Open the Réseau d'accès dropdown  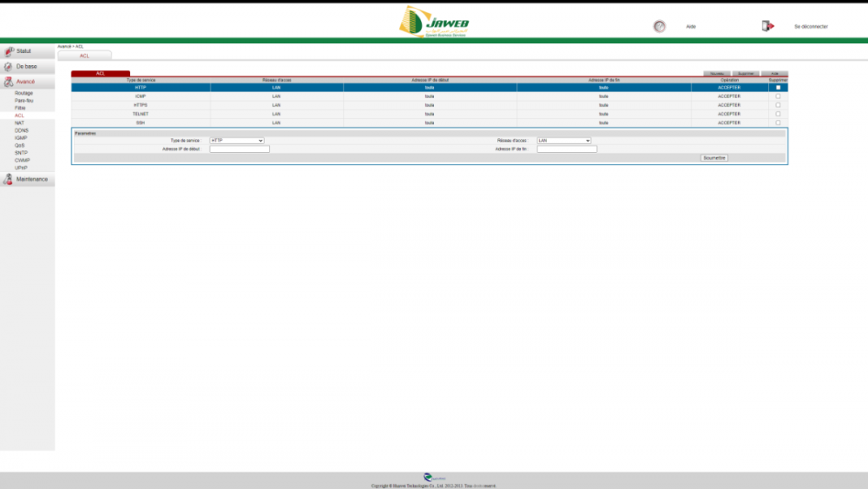click(563, 140)
